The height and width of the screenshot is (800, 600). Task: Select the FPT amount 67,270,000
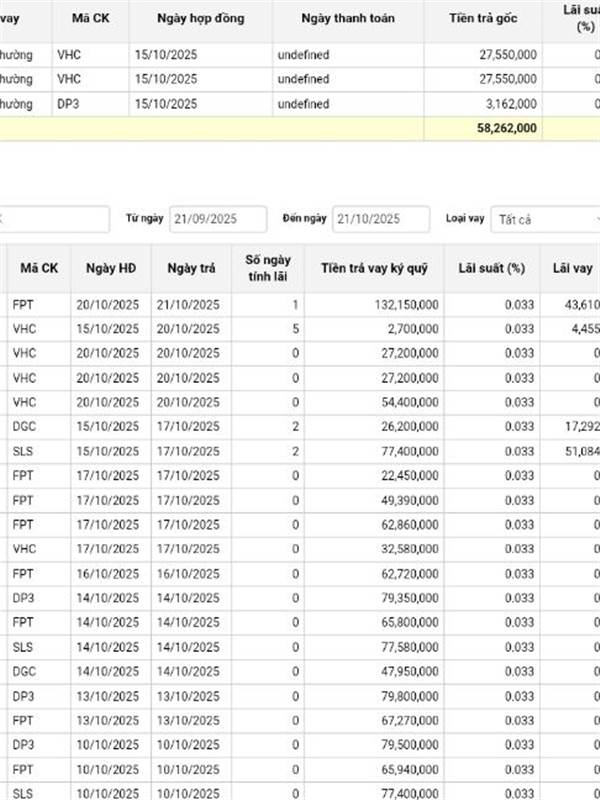coord(410,720)
